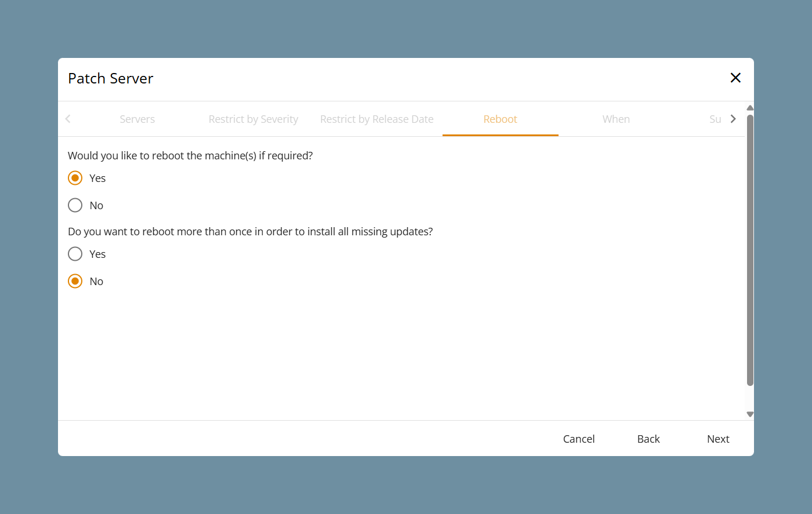Image resolution: width=812 pixels, height=514 pixels.
Task: Click the scrollbar down arrow
Action: pyautogui.click(x=750, y=414)
